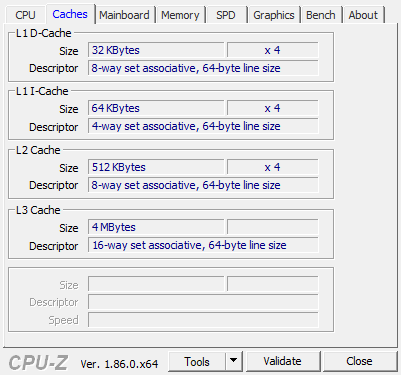Image resolution: width=401 pixels, height=375 pixels.
Task: Click the Validate button
Action: click(x=282, y=361)
